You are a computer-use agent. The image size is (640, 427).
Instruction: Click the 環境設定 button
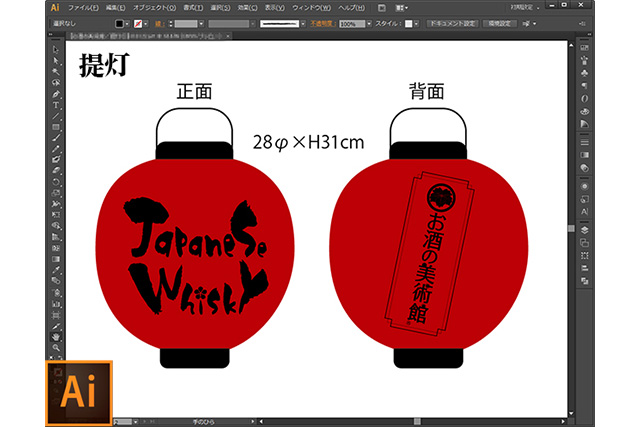[x=500, y=24]
